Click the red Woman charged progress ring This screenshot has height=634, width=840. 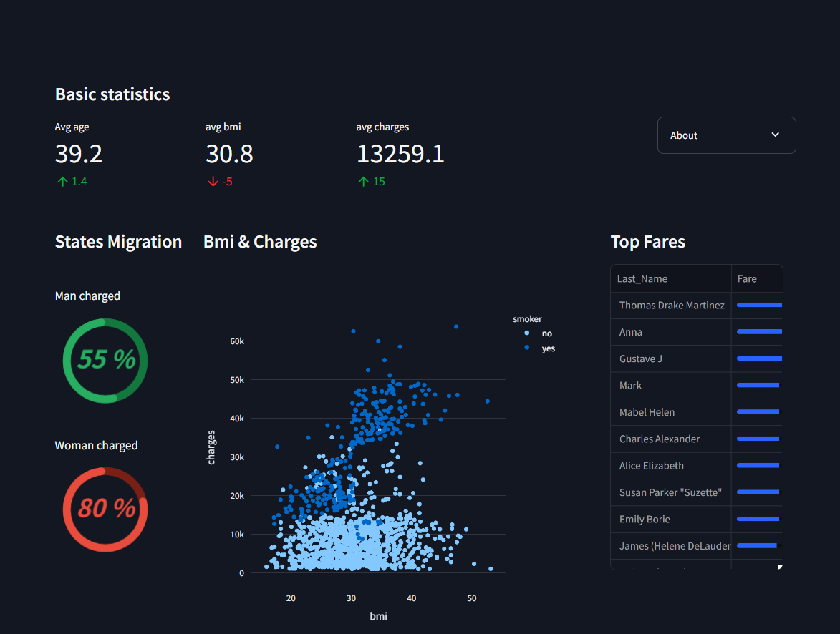pyautogui.click(x=105, y=509)
